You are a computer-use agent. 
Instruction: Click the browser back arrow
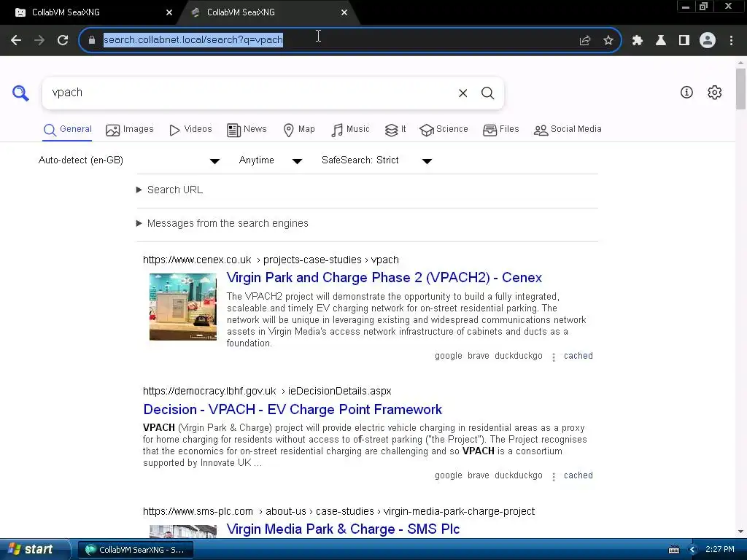pos(16,40)
